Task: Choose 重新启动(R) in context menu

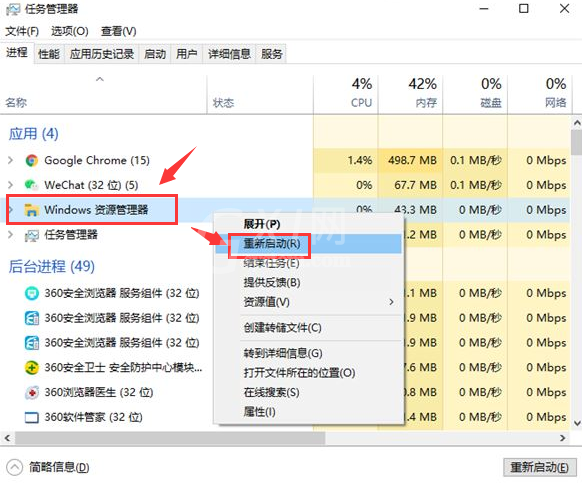Action: coord(308,244)
